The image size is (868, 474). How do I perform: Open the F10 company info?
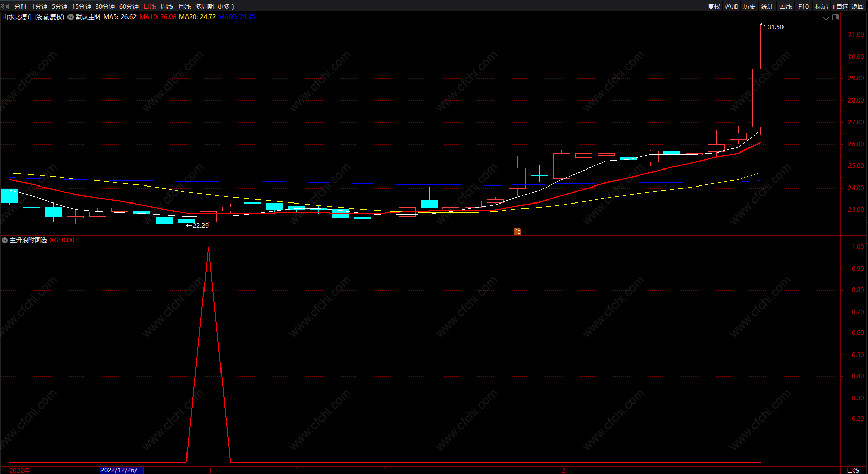804,7
